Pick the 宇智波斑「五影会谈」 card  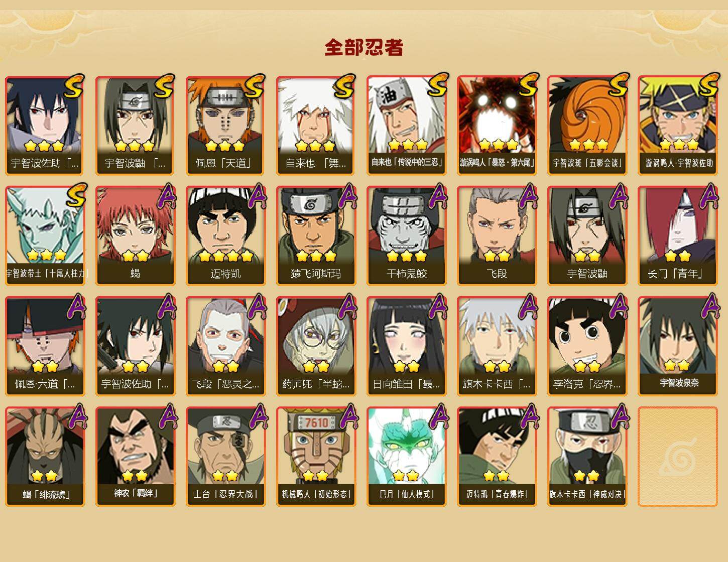point(587,125)
